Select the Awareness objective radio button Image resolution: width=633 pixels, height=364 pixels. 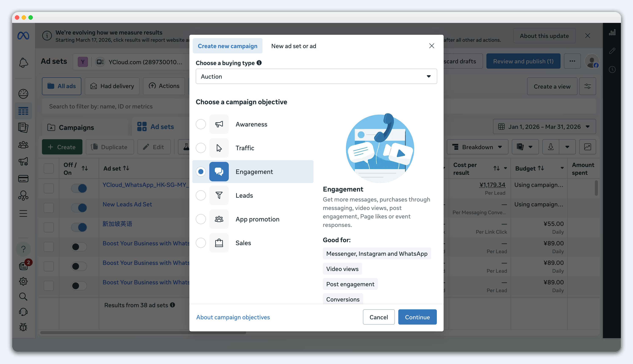pyautogui.click(x=201, y=124)
